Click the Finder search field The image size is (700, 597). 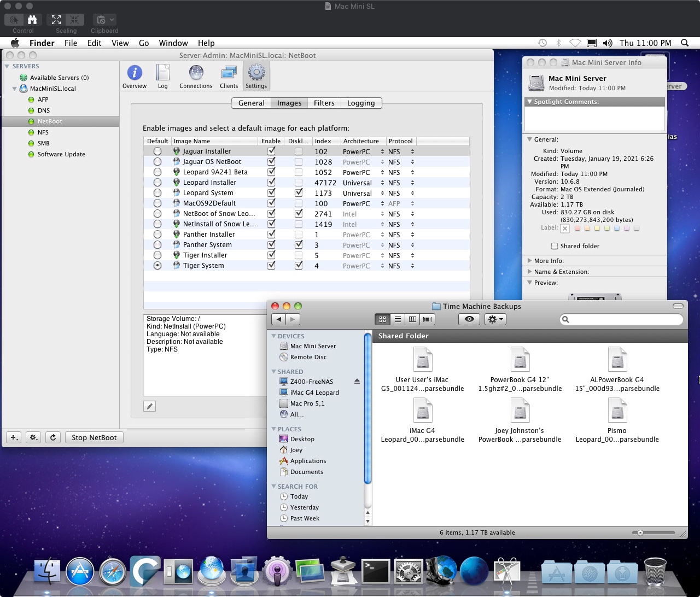click(x=623, y=319)
